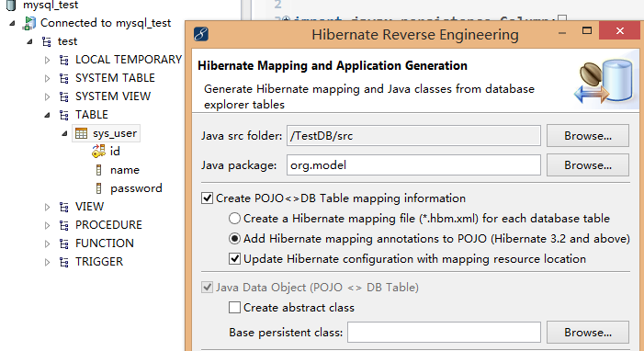The image size is (644, 351).
Task: Click the TABLE node icon
Action: coord(64,115)
